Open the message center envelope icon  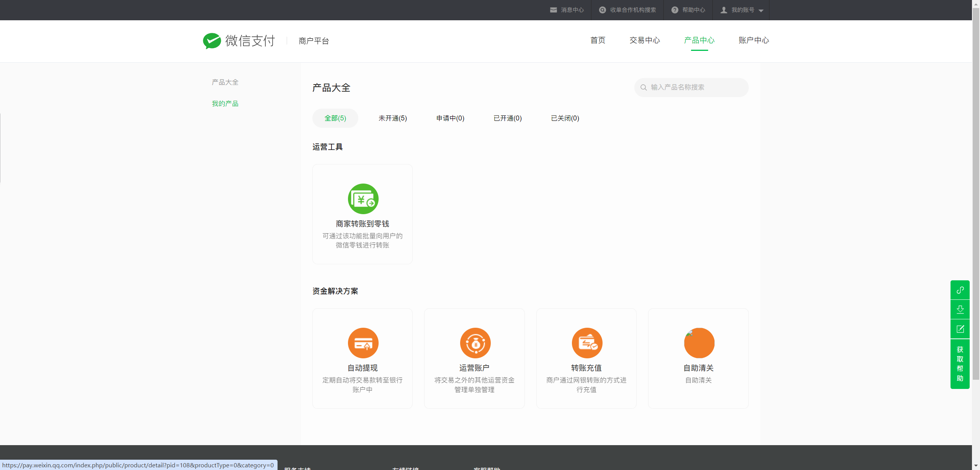coord(553,10)
